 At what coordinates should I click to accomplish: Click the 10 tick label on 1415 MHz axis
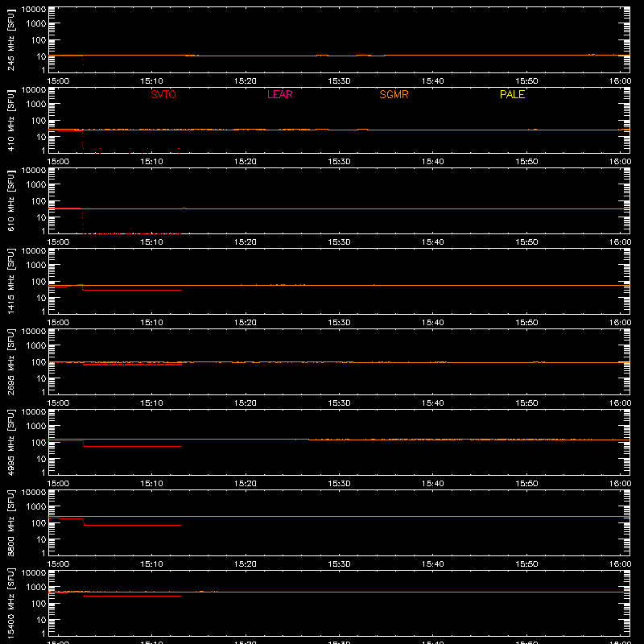[x=41, y=298]
